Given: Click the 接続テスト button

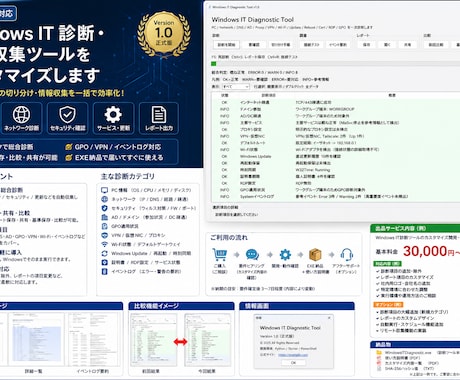Looking at the screenshot, I should (311, 45).
